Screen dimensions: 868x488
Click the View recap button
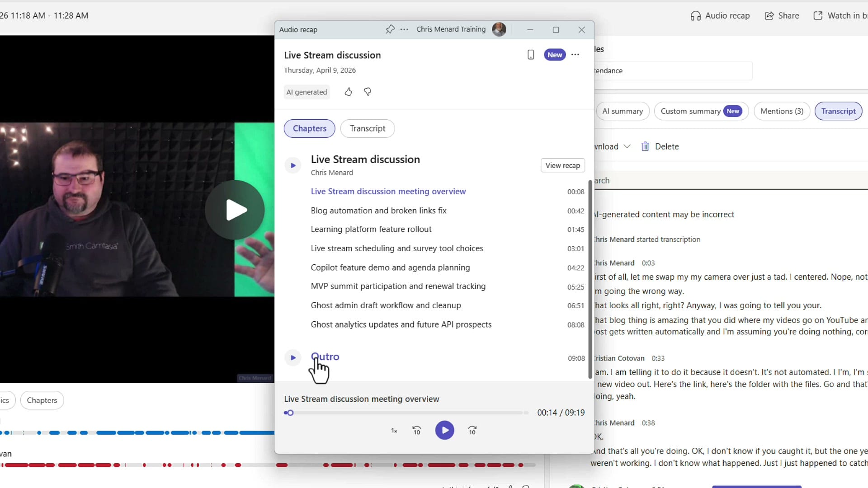pos(562,165)
